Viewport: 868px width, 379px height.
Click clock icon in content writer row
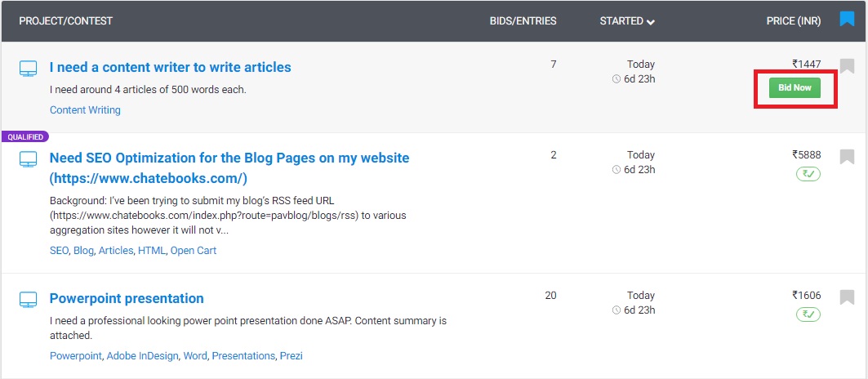(617, 79)
